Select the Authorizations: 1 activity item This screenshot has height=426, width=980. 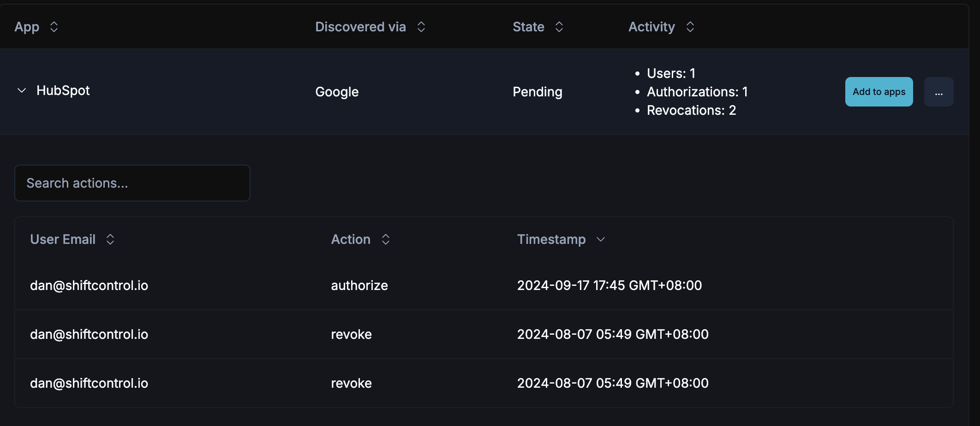point(697,92)
